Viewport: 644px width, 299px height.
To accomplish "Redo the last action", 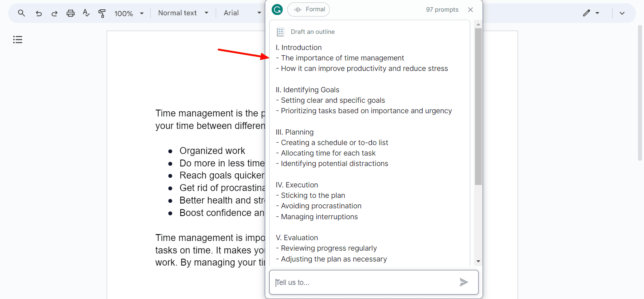I will tap(54, 13).
